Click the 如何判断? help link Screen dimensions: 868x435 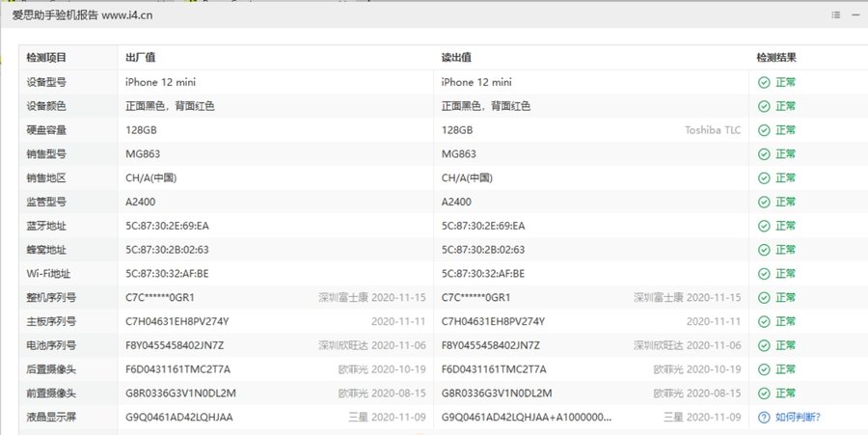pyautogui.click(x=798, y=418)
